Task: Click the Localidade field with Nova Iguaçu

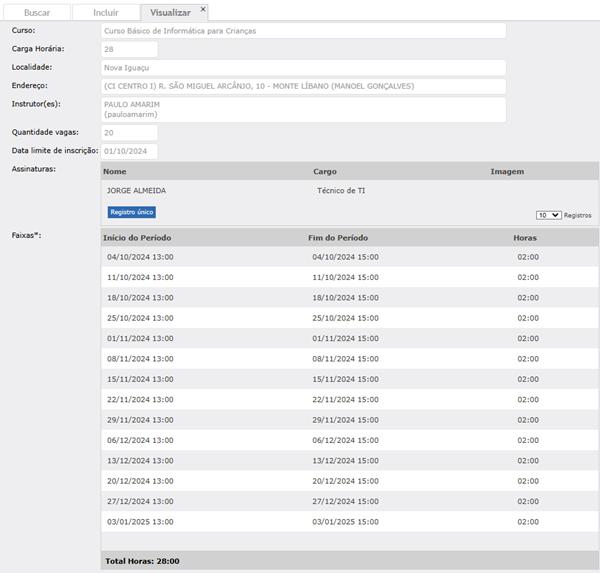Action: click(x=303, y=68)
